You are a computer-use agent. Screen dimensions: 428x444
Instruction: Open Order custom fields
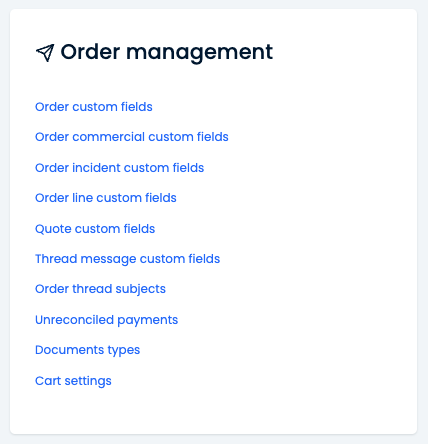94,107
